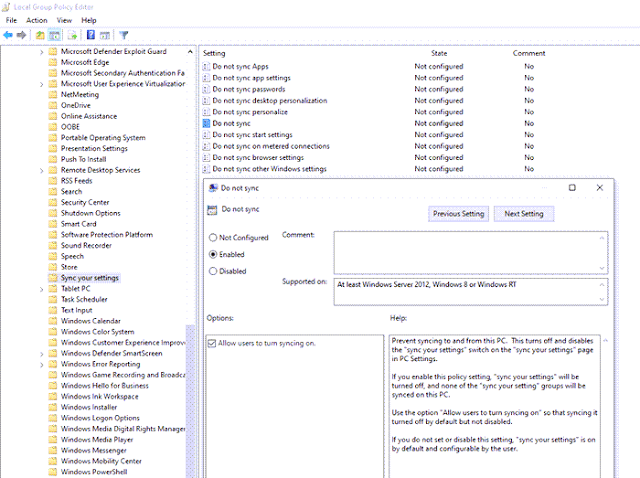
Task: Sort list by Setting column header
Action: coord(214,53)
